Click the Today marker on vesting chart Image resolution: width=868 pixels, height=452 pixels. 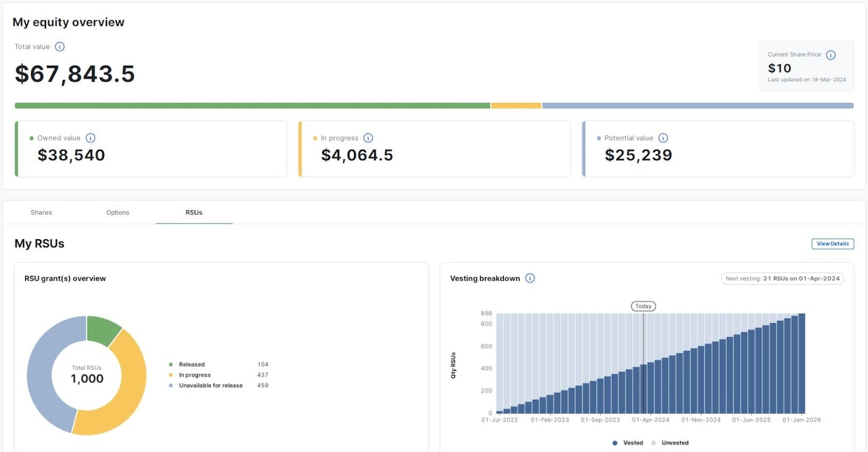pos(643,306)
